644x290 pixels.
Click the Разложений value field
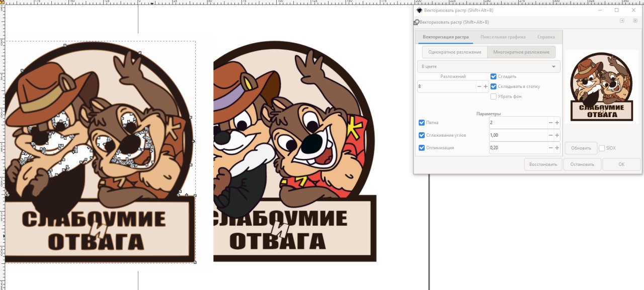coord(446,86)
